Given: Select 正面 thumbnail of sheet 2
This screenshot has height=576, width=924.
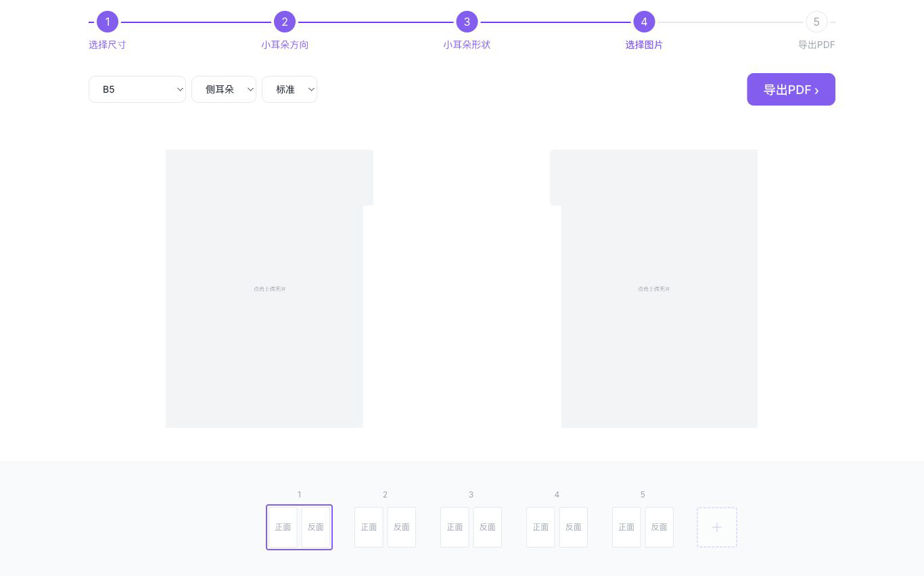Looking at the screenshot, I should [x=369, y=527].
